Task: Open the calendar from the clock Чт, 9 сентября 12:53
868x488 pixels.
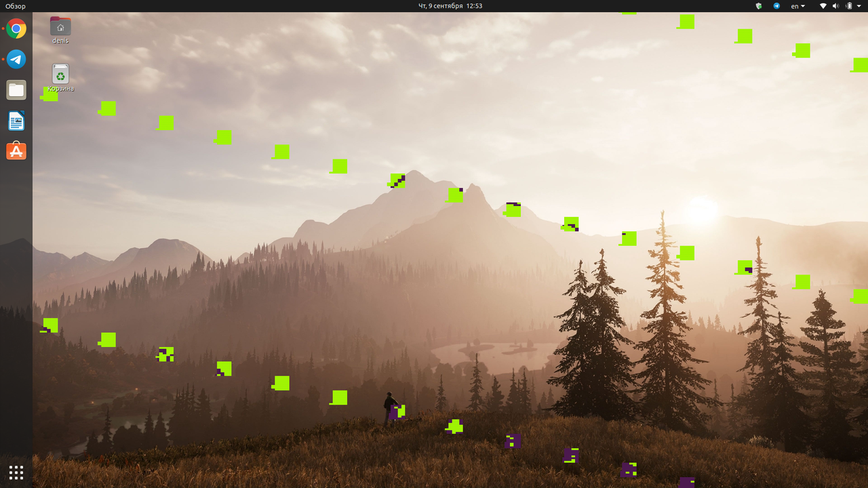Action: (450, 5)
